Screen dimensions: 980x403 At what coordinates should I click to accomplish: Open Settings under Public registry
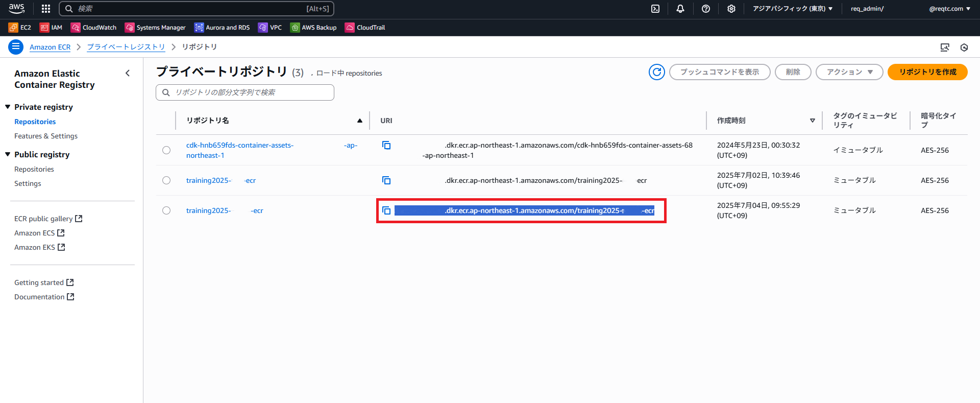[x=28, y=183]
